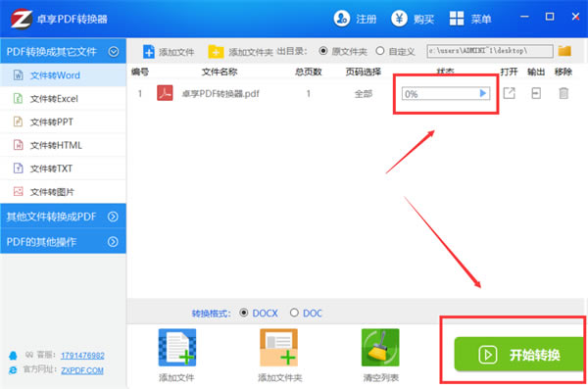The width and height of the screenshot is (588, 389).
Task: Maximize the converter window
Action: [550, 17]
